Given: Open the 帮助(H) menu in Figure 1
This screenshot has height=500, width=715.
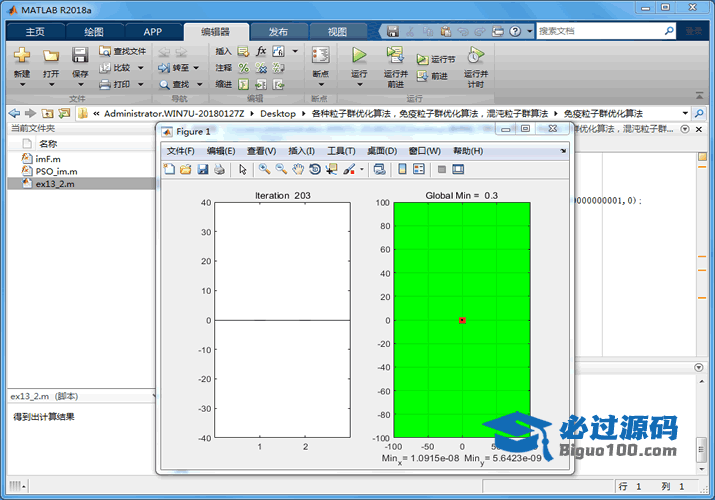Looking at the screenshot, I should pyautogui.click(x=468, y=151).
